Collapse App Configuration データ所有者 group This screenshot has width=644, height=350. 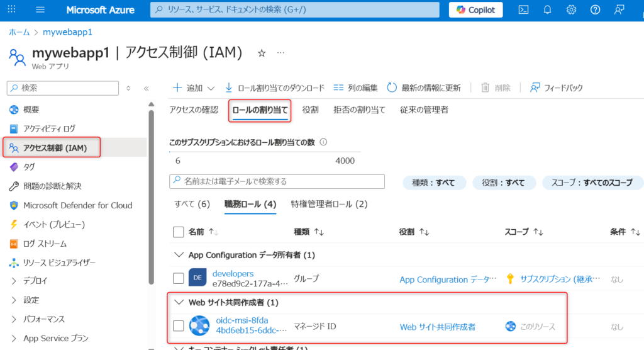[x=179, y=255]
